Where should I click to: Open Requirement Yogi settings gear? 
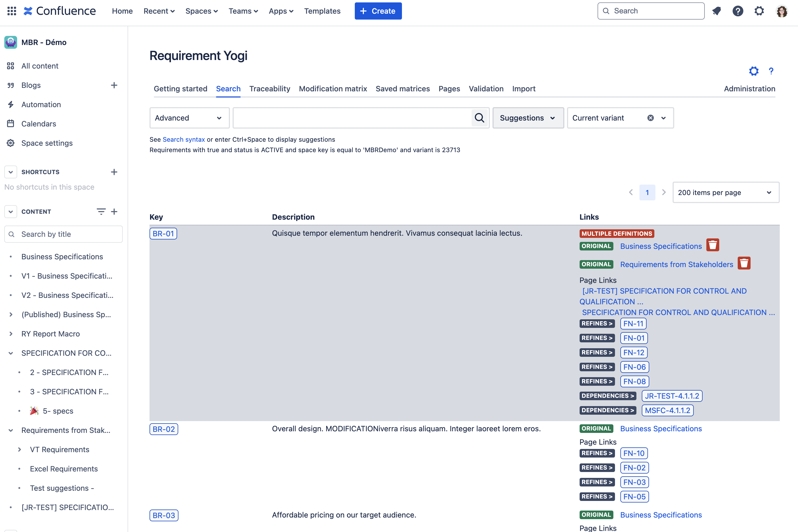click(x=754, y=71)
